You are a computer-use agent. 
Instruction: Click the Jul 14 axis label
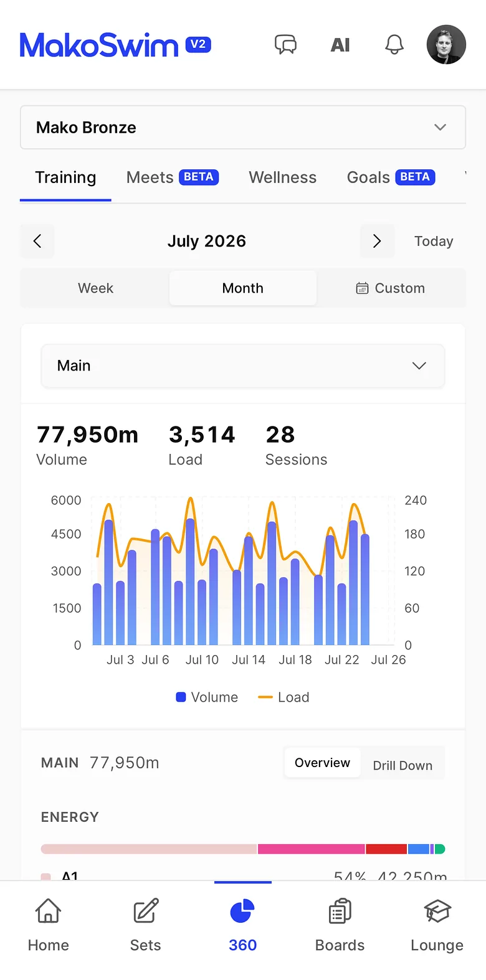tap(249, 660)
